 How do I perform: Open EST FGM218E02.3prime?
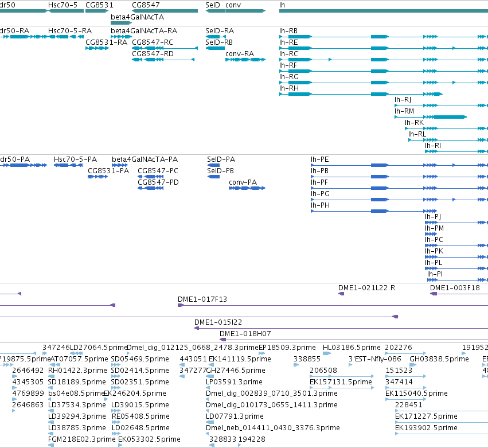(x=82, y=439)
